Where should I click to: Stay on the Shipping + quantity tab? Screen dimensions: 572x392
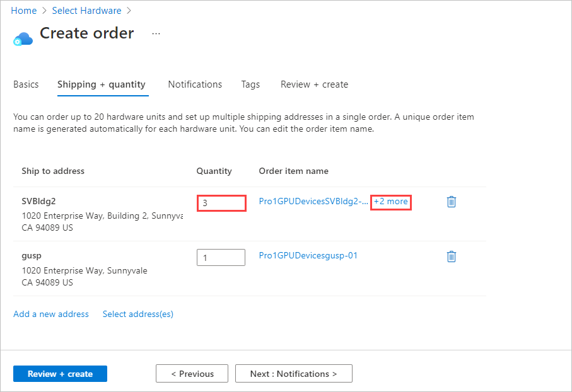pyautogui.click(x=102, y=84)
